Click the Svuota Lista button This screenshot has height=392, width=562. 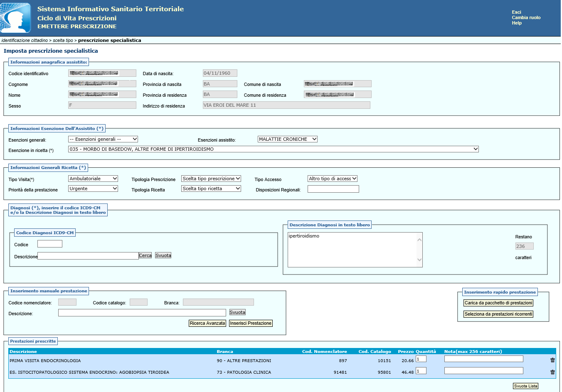point(525,386)
